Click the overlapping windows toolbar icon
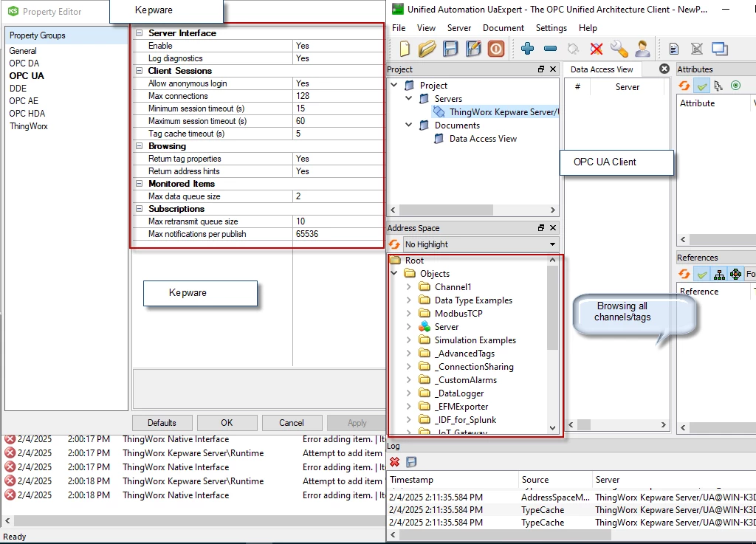The height and width of the screenshot is (544, 756). click(x=720, y=49)
